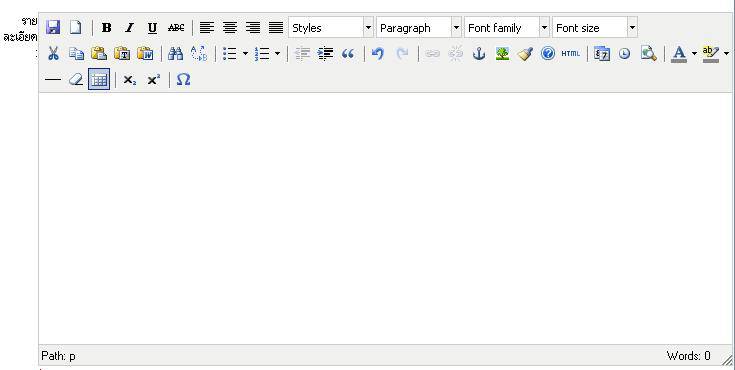Insert a horizontal rule line
This screenshot has height=370, width=735.
[53, 80]
